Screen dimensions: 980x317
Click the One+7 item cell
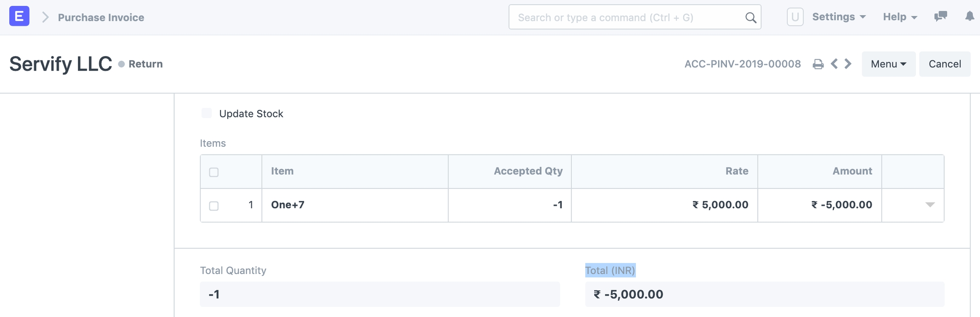tap(354, 205)
